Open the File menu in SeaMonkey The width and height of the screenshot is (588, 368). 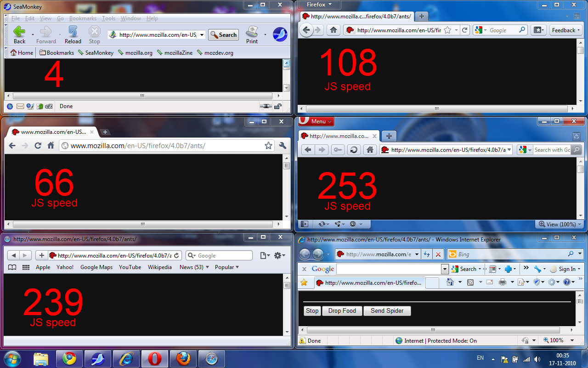pyautogui.click(x=16, y=18)
